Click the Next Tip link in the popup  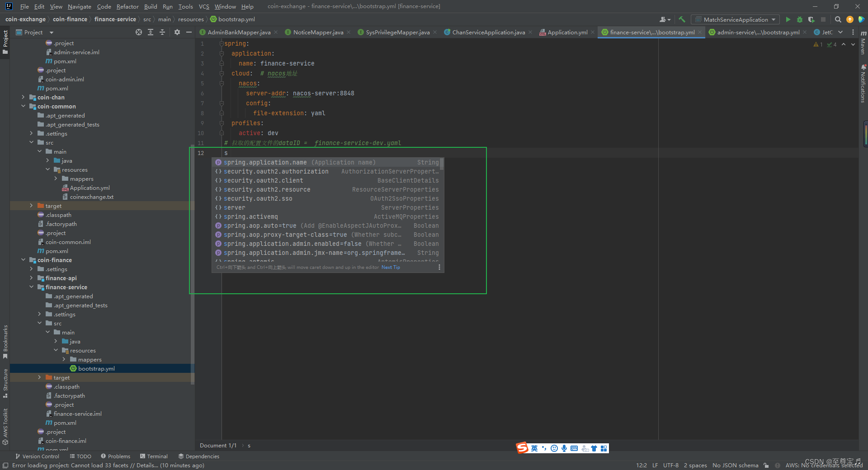coord(390,267)
